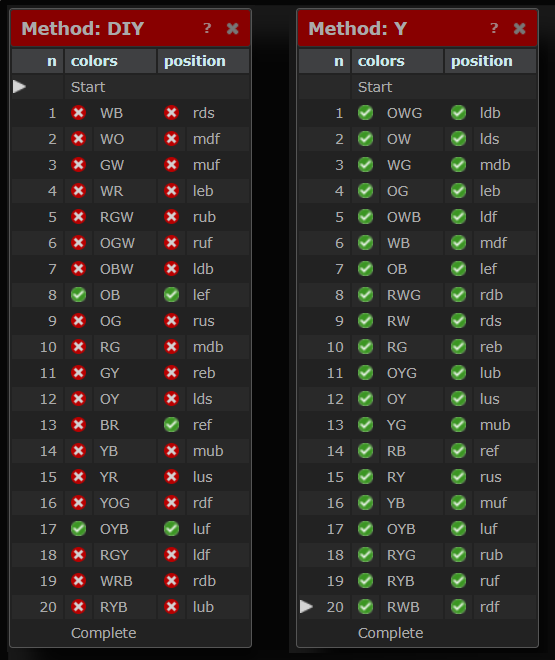Viewport: 555px width, 660px height.
Task: Close the Method: DIY panel
Action: point(233,29)
